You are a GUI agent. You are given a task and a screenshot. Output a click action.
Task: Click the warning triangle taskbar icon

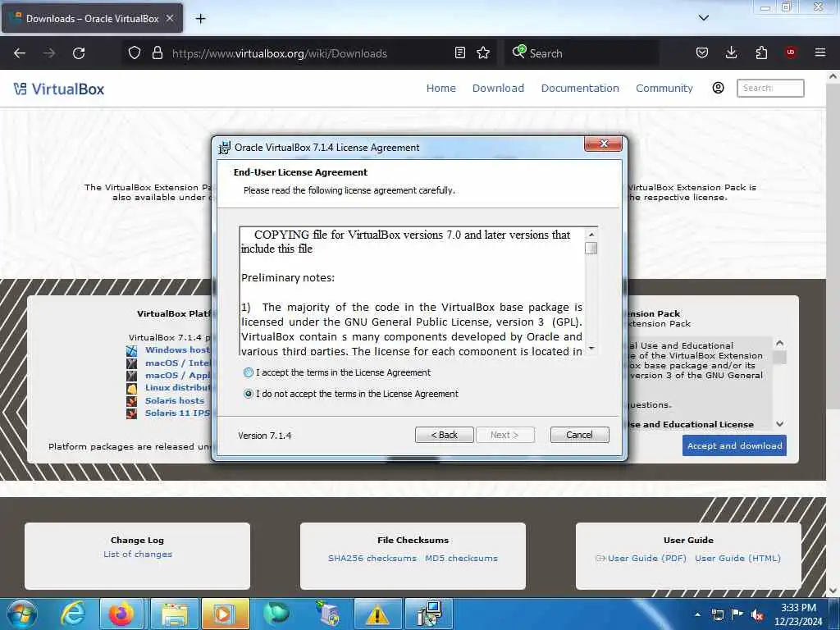click(x=377, y=614)
